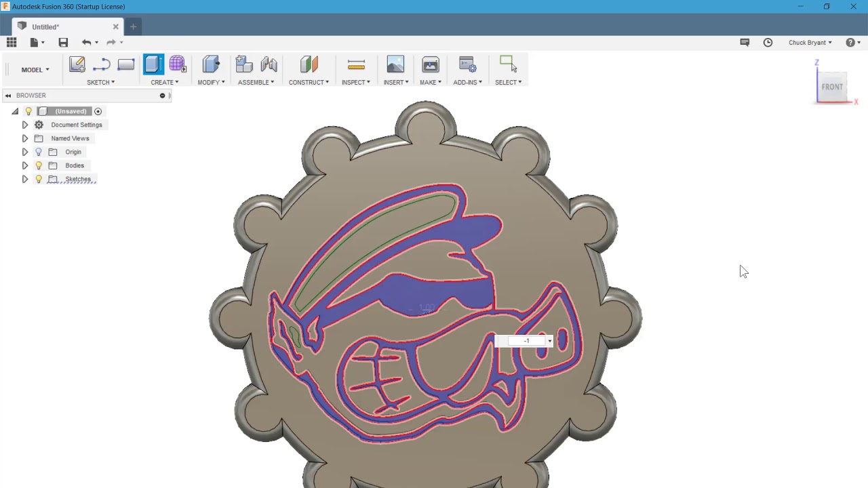Save the document with the floppy icon
Viewport: 868px width, 488px height.
[x=63, y=42]
